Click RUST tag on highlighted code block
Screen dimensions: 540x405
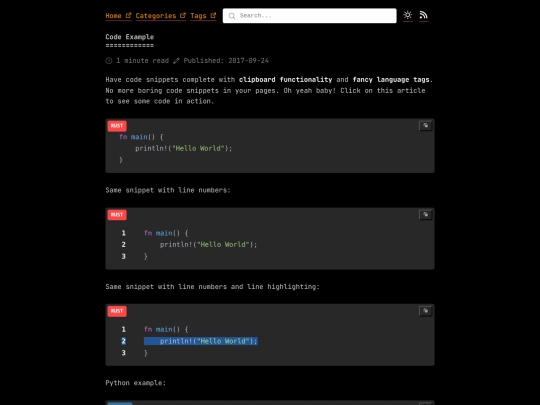[x=117, y=311]
